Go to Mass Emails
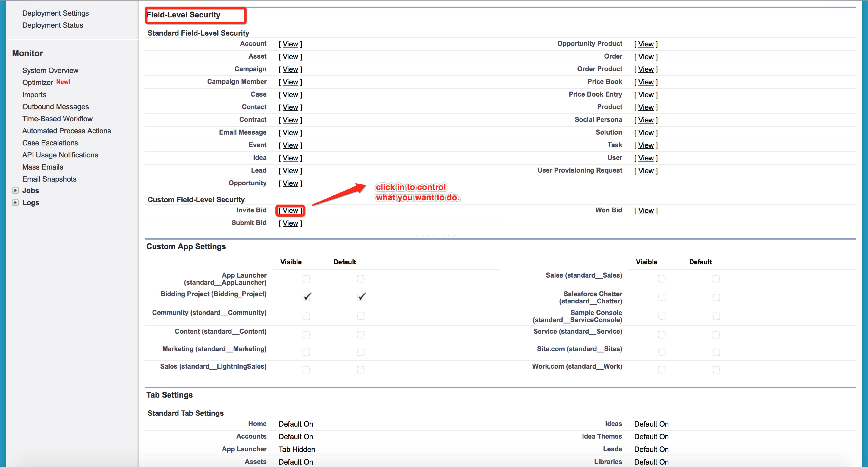Viewport: 868px width, 467px height. [x=42, y=167]
